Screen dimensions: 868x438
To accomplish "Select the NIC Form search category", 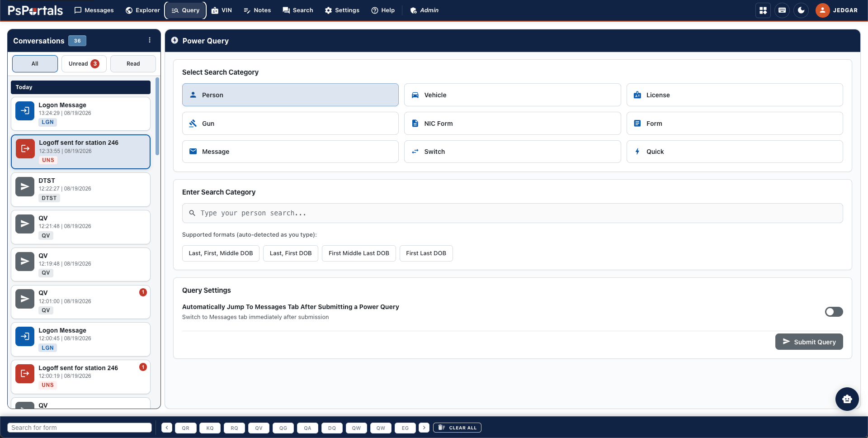I will point(512,124).
